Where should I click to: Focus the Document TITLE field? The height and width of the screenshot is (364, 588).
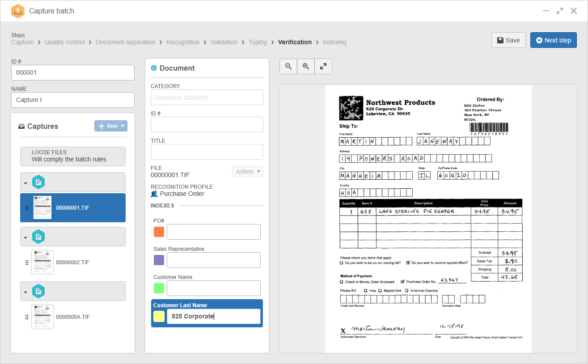(x=207, y=152)
